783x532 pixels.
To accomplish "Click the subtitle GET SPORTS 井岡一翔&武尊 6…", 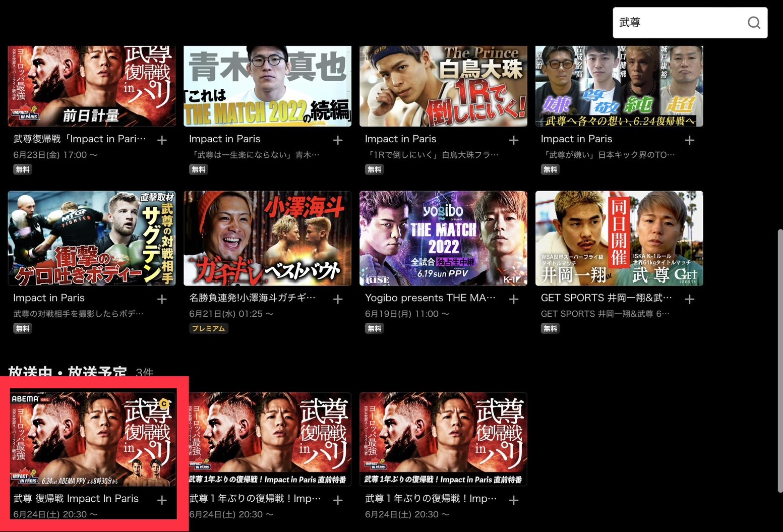I will click(606, 314).
